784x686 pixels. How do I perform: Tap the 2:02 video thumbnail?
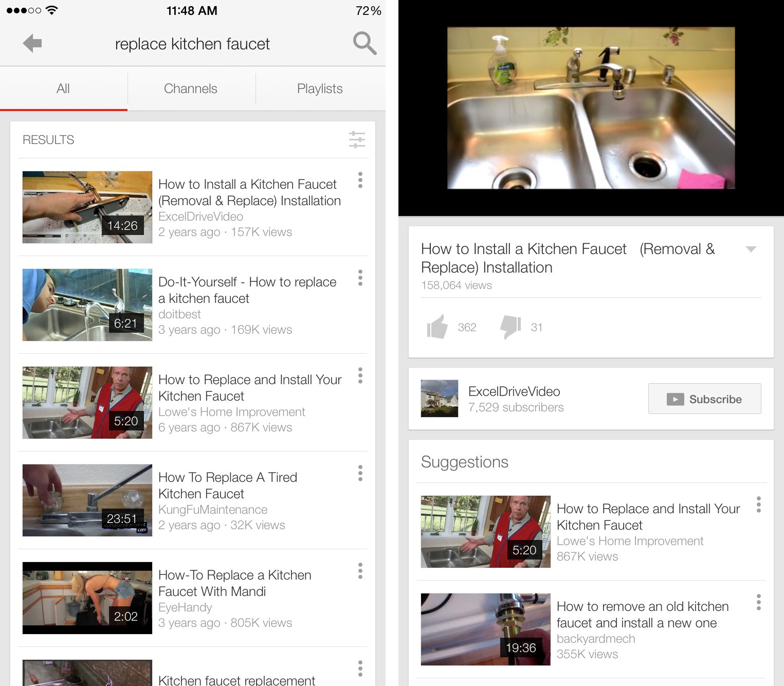pyautogui.click(x=87, y=598)
